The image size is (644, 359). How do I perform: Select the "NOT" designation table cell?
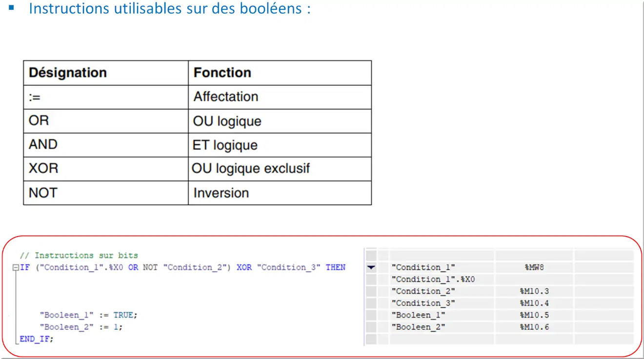[x=106, y=193]
